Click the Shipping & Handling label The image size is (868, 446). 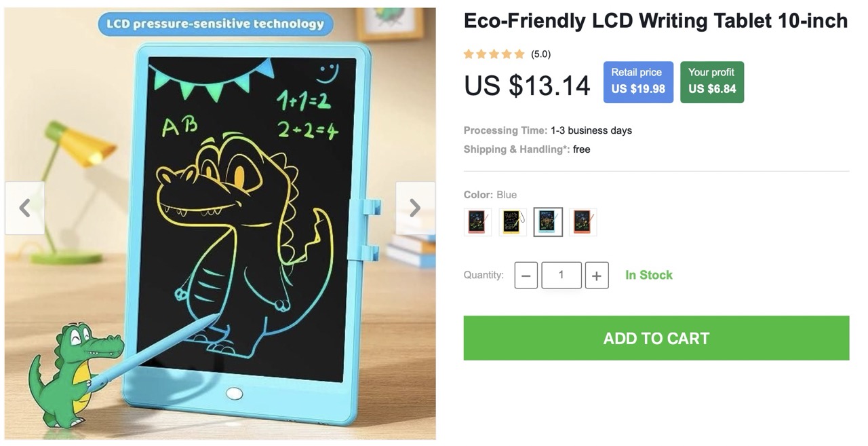coord(517,149)
